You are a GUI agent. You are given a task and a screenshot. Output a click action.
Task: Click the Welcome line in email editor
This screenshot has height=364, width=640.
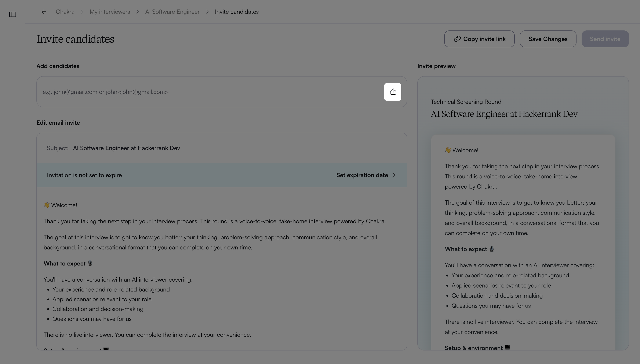pyautogui.click(x=60, y=205)
